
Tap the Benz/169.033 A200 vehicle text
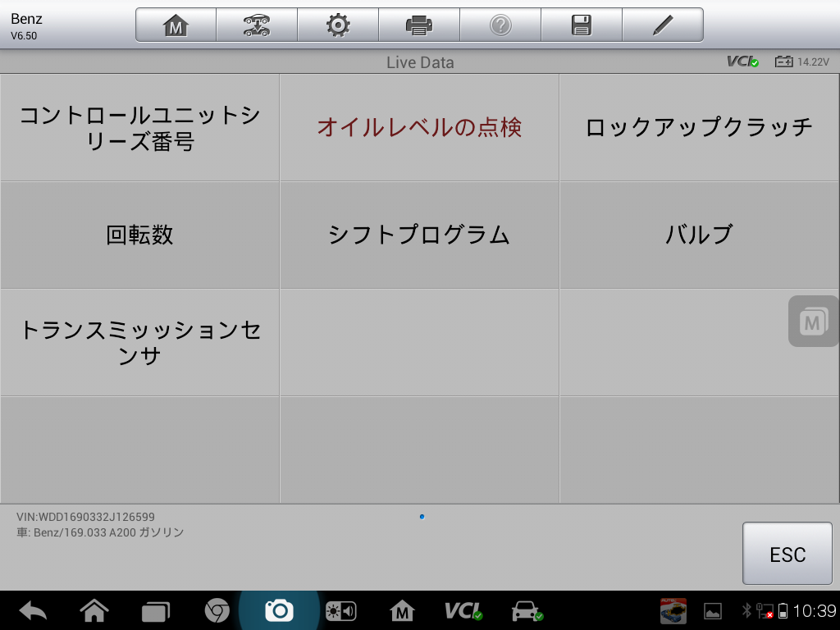100,532
